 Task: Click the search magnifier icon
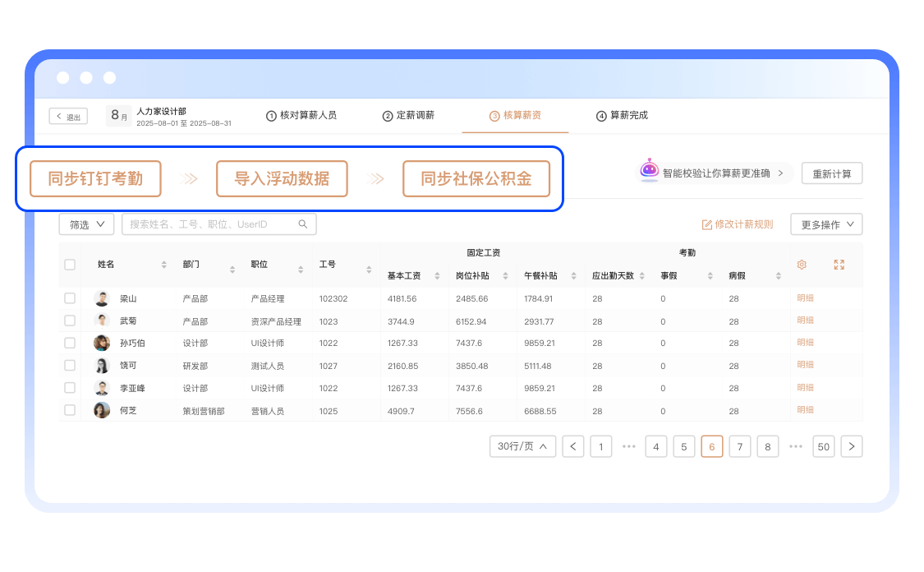(303, 224)
